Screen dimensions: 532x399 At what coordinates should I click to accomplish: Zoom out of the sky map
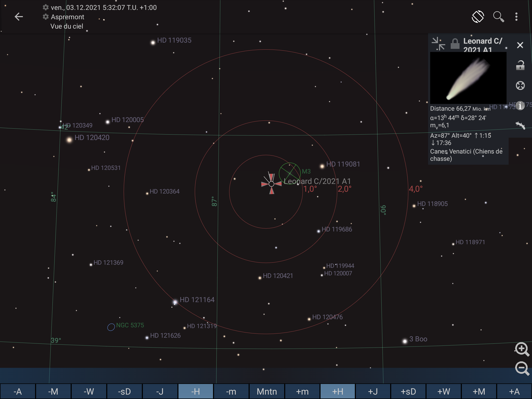(x=522, y=368)
